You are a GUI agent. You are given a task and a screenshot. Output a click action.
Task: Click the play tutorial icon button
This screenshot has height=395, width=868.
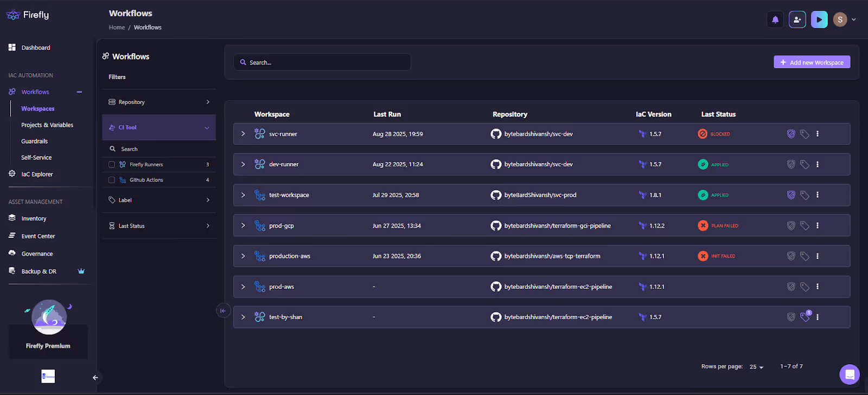(x=819, y=20)
